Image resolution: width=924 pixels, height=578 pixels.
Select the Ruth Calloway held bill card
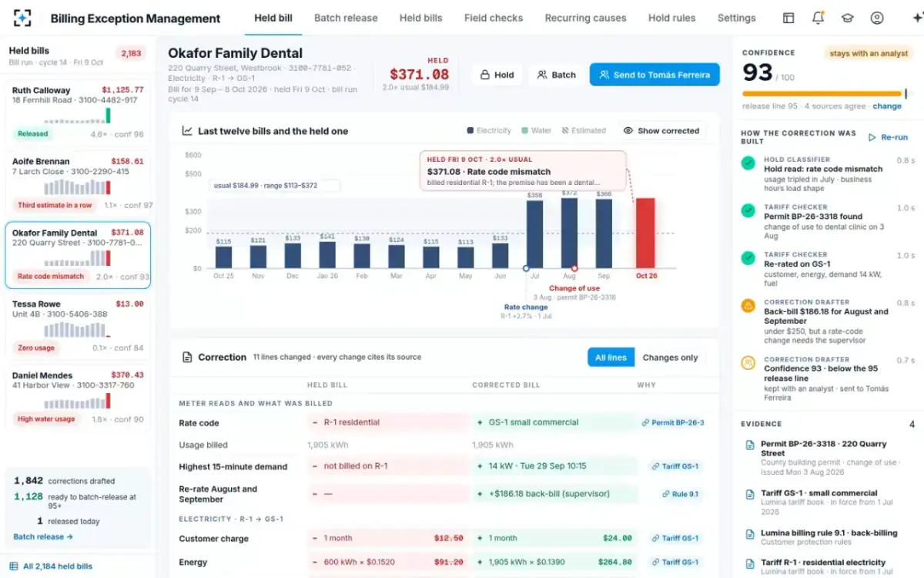tap(78, 112)
